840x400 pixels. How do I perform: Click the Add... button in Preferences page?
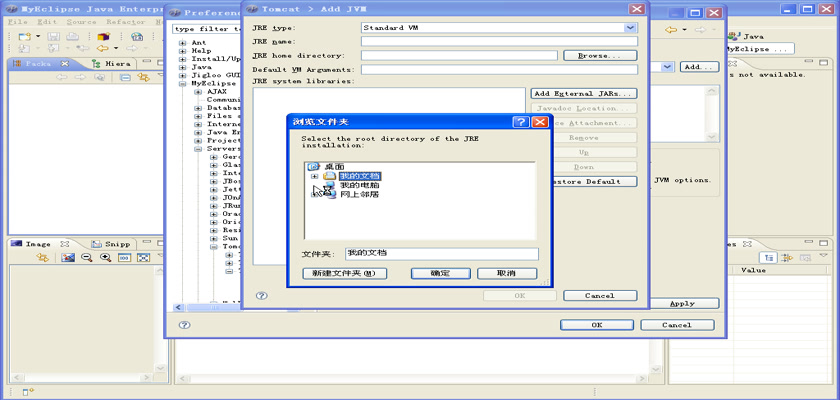click(699, 67)
